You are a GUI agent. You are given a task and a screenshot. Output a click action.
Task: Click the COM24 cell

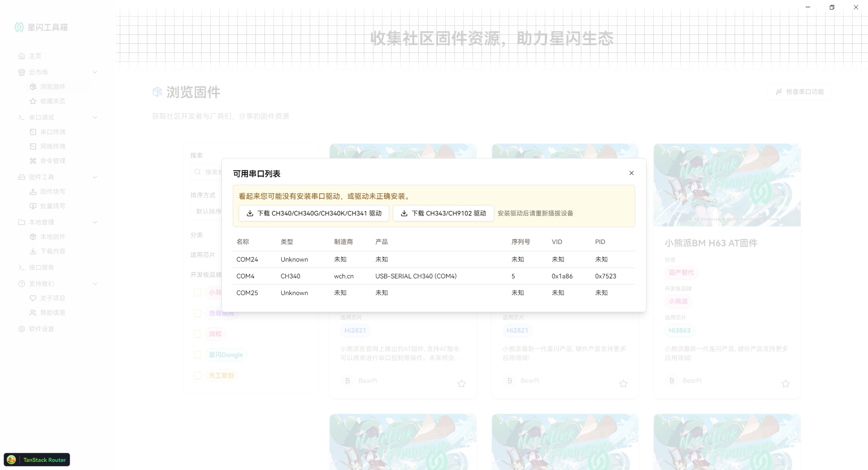click(247, 259)
